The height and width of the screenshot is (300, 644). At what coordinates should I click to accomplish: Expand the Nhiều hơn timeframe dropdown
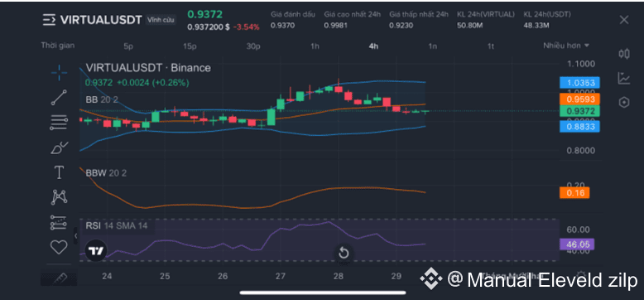tap(566, 46)
